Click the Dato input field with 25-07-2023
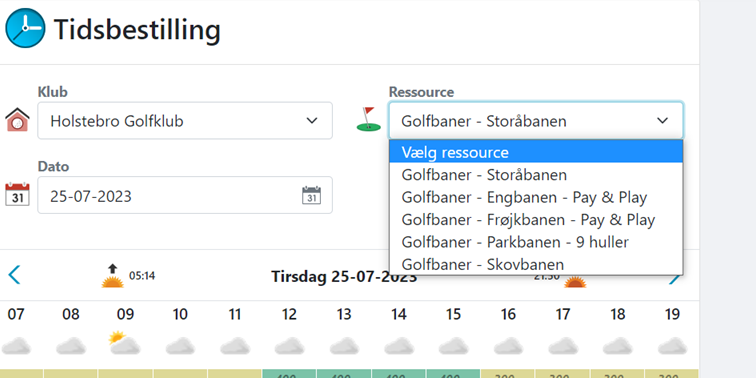The image size is (756, 378). 185,195
